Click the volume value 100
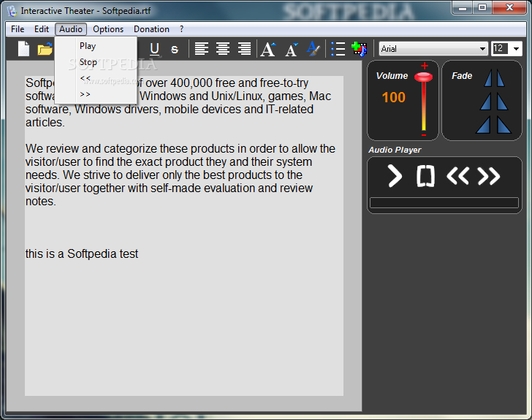532x420 pixels. point(394,97)
